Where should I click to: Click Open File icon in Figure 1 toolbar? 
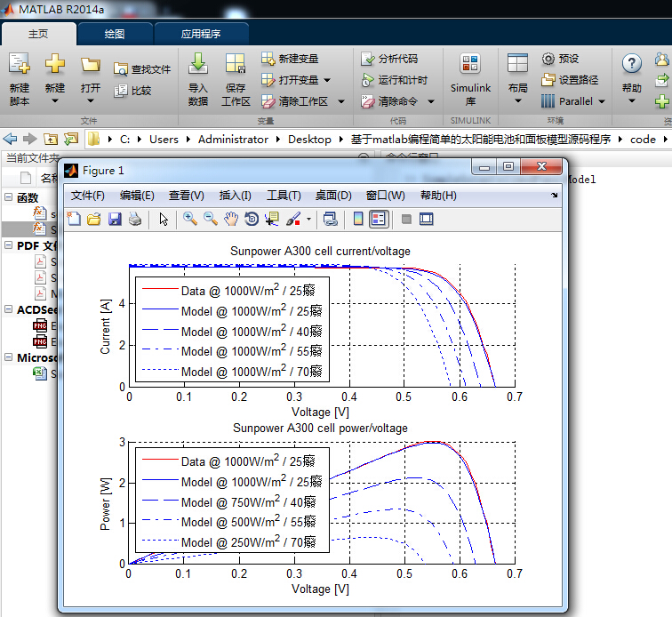click(94, 219)
